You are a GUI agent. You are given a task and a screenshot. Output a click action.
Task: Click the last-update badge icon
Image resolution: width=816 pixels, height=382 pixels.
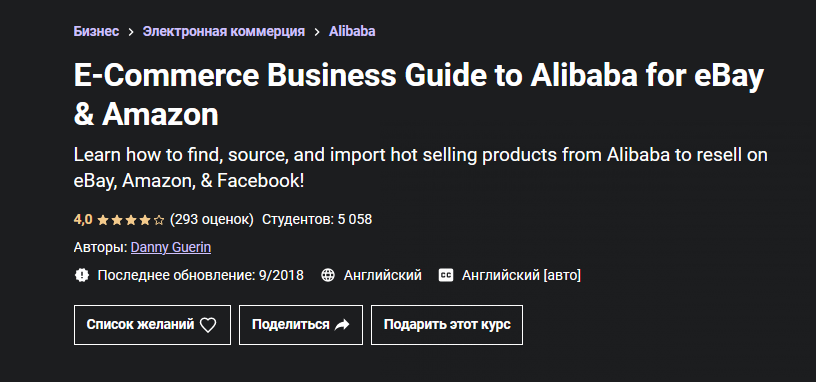pyautogui.click(x=82, y=275)
